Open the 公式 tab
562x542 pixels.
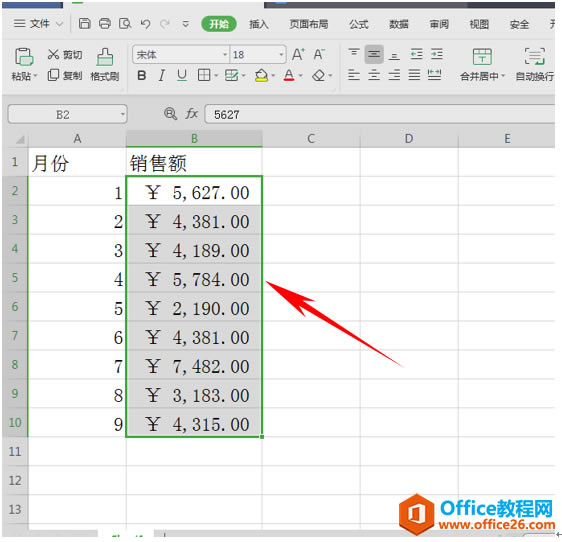click(x=358, y=24)
